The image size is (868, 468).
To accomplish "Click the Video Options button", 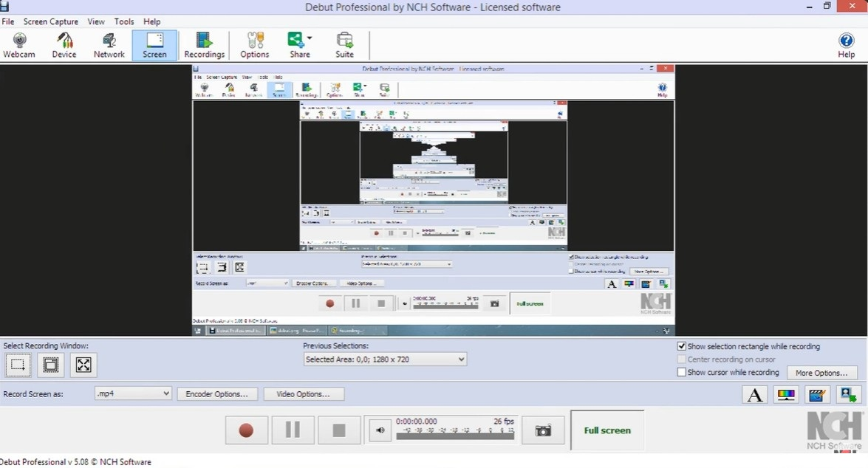I will (x=304, y=394).
